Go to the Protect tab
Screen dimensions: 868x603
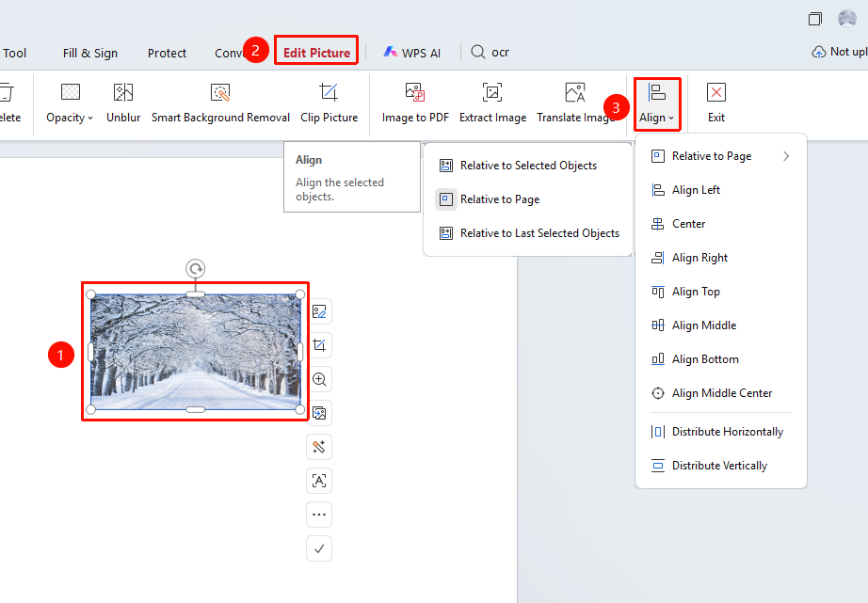pyautogui.click(x=167, y=53)
